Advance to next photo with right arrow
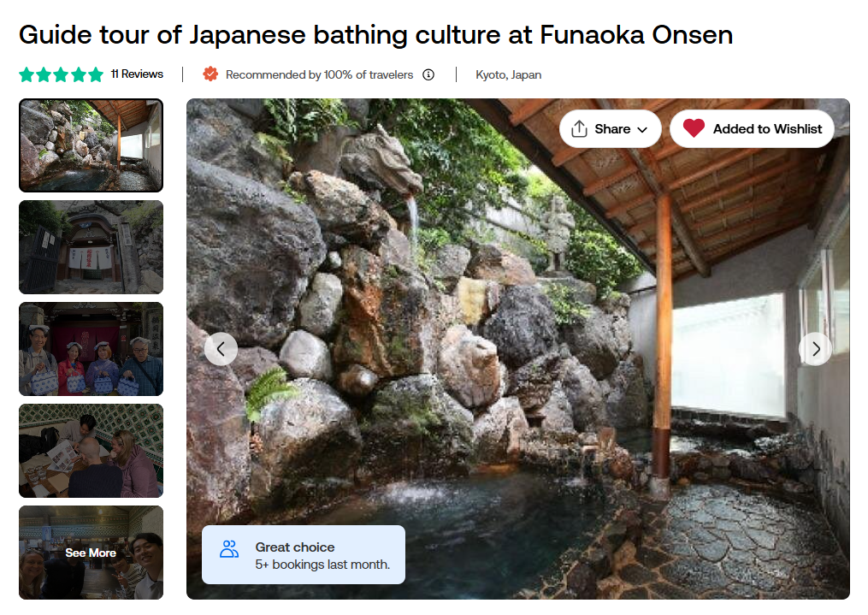This screenshot has width=868, height=615. click(x=816, y=349)
